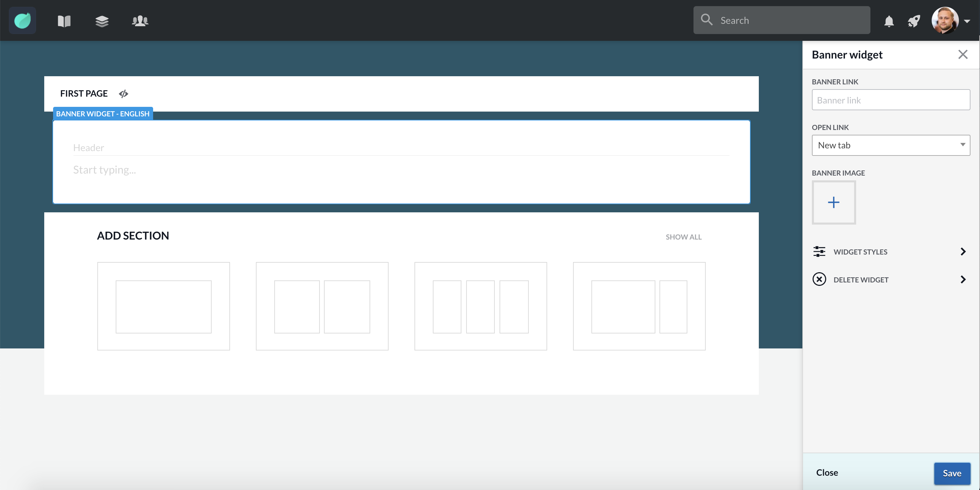980x490 pixels.
Task: Select the BANNER WIDGET - ENGLISH tab label
Action: (103, 114)
